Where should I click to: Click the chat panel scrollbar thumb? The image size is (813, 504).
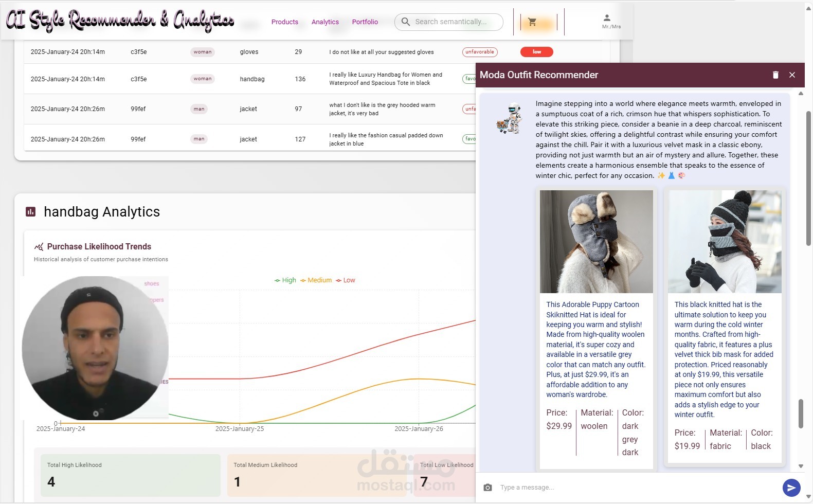[x=801, y=413]
